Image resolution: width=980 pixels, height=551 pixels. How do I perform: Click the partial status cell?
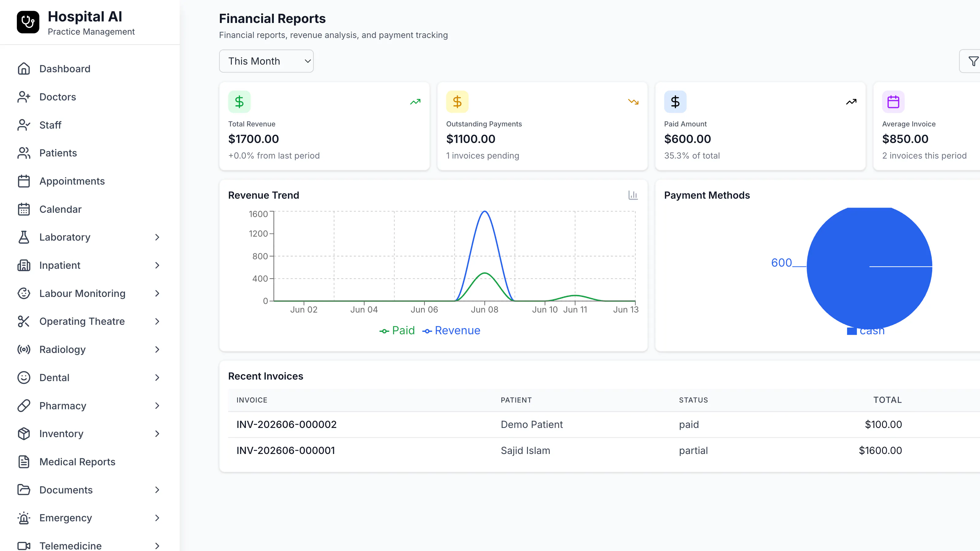click(693, 451)
